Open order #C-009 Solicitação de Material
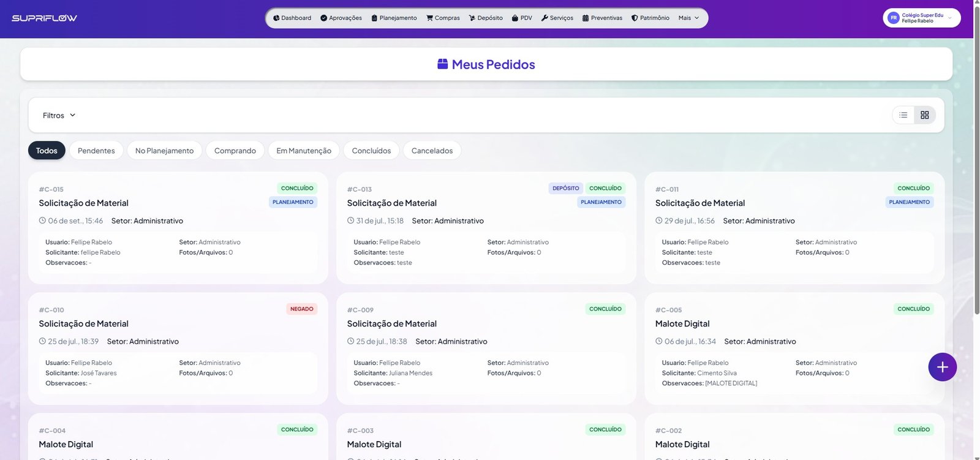Screen dimensions: 980x460 click(x=392, y=324)
